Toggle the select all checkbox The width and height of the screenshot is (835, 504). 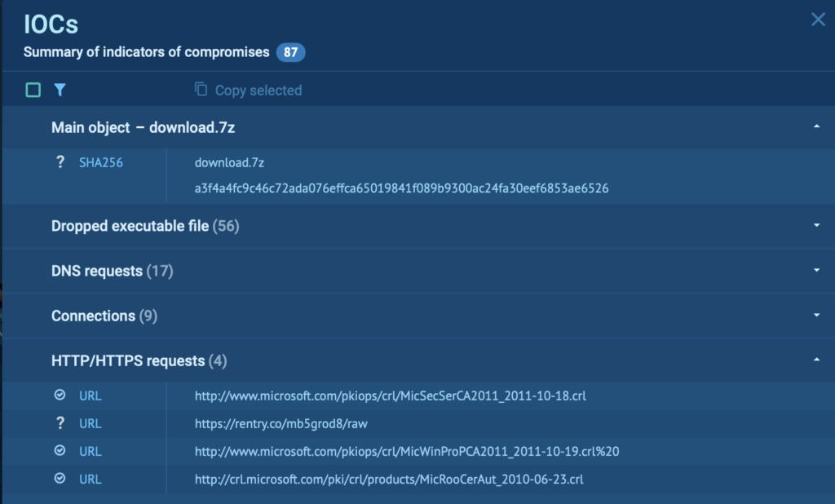click(33, 90)
